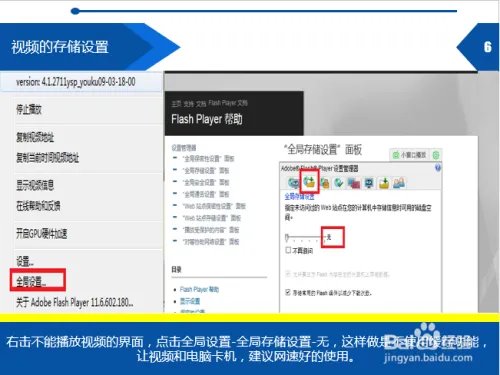Image resolution: width=500 pixels, height=375 pixels.
Task: Choose 显示视频信息 menu entry
Action: coord(35,185)
